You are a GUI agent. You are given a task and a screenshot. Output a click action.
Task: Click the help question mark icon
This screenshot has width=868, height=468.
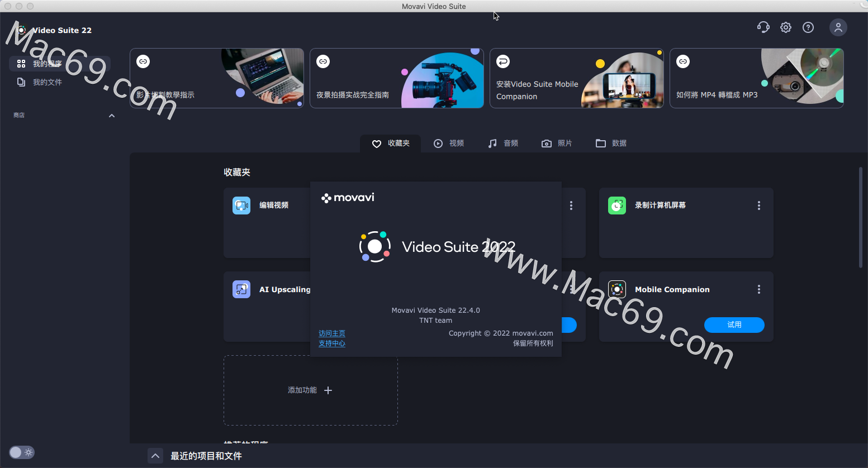808,27
